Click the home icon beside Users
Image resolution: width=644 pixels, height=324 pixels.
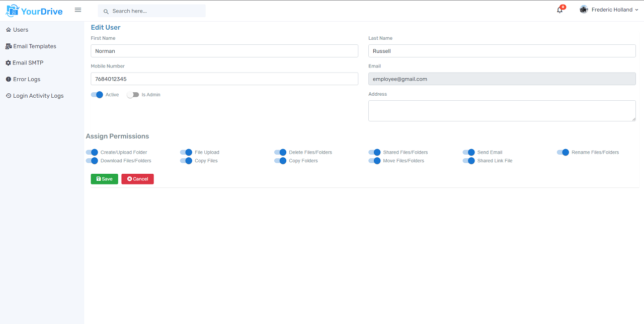(x=9, y=30)
